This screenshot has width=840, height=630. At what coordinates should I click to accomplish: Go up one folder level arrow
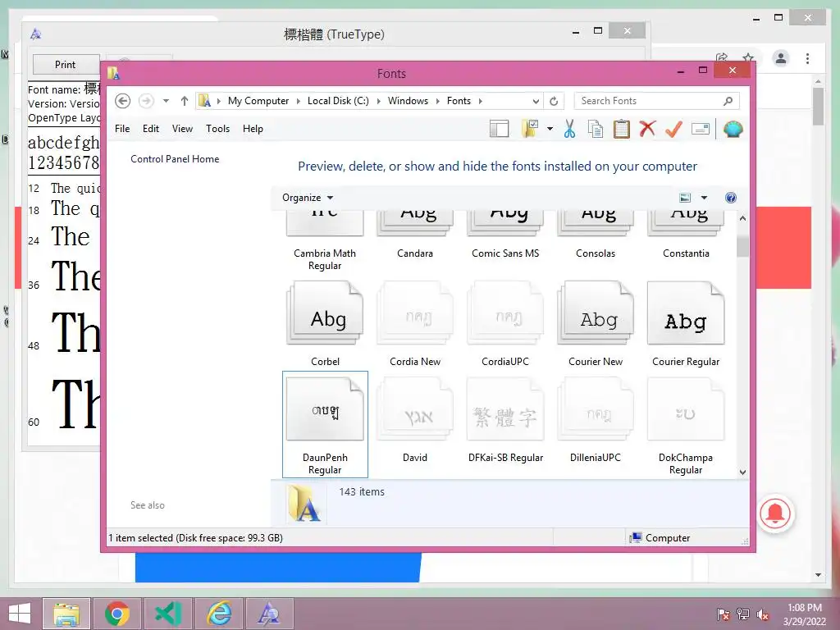(x=185, y=101)
